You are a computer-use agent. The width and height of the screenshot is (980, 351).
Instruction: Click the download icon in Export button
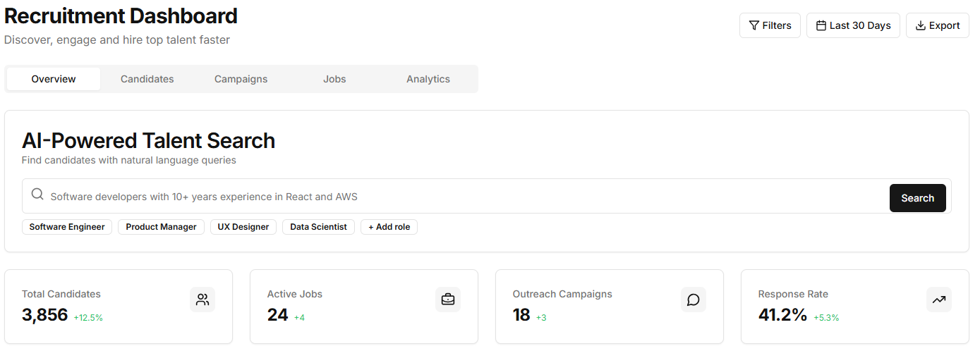tap(920, 25)
